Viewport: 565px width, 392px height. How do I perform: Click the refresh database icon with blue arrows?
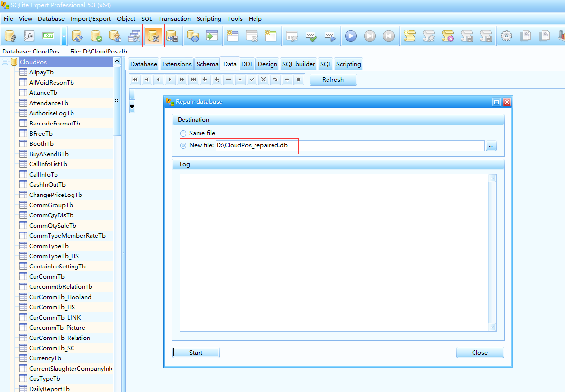pyautogui.click(x=77, y=36)
